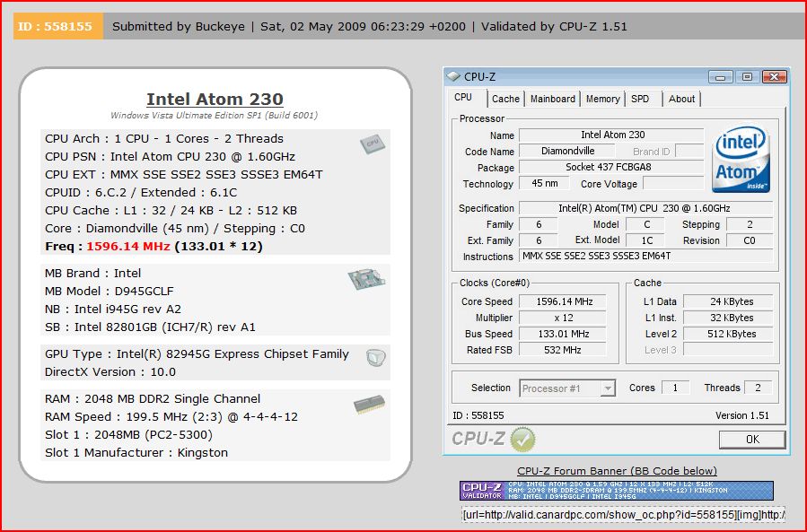Click the Rated FSB value 532 MHz
The height and width of the screenshot is (532, 807).
563,350
